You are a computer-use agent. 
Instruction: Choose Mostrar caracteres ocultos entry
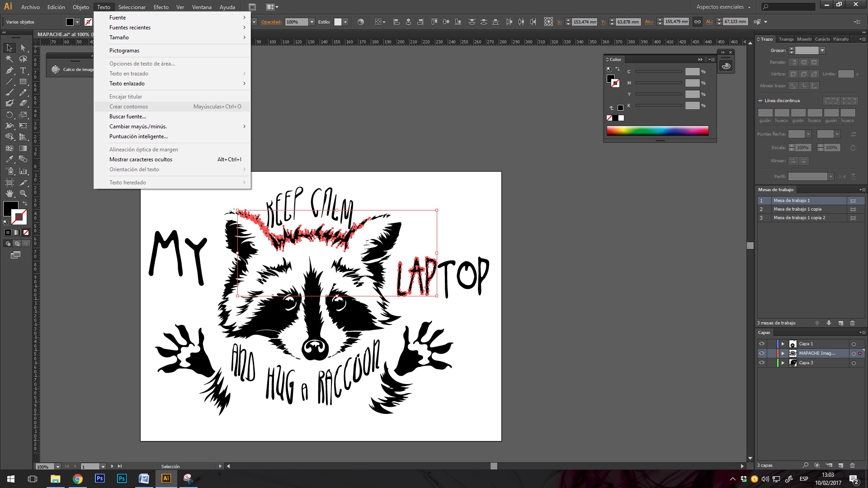172,160
